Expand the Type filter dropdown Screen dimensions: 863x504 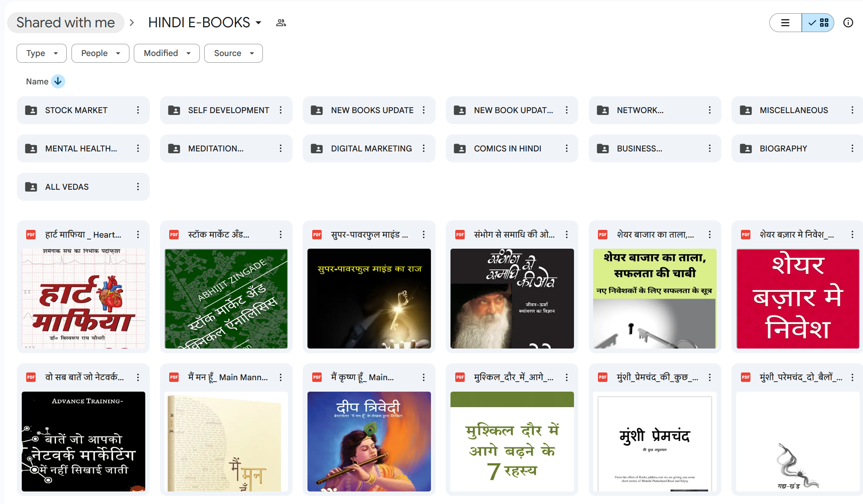(42, 53)
